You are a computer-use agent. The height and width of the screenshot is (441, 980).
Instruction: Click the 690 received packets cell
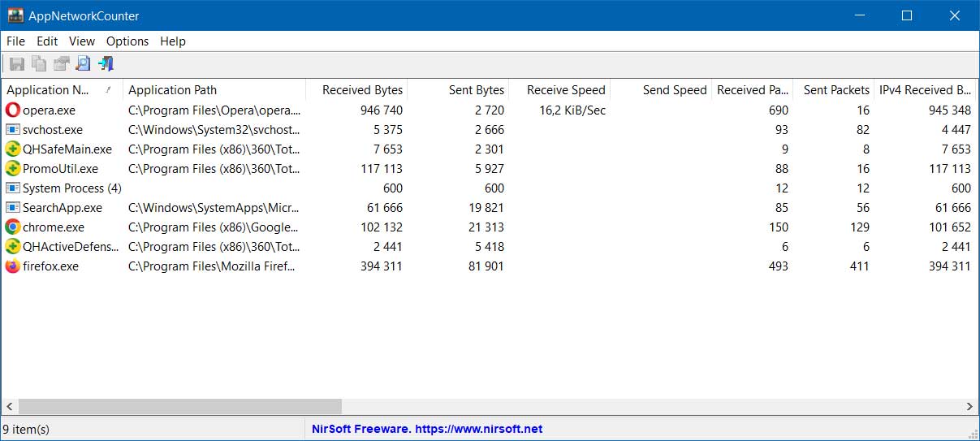[x=779, y=110]
